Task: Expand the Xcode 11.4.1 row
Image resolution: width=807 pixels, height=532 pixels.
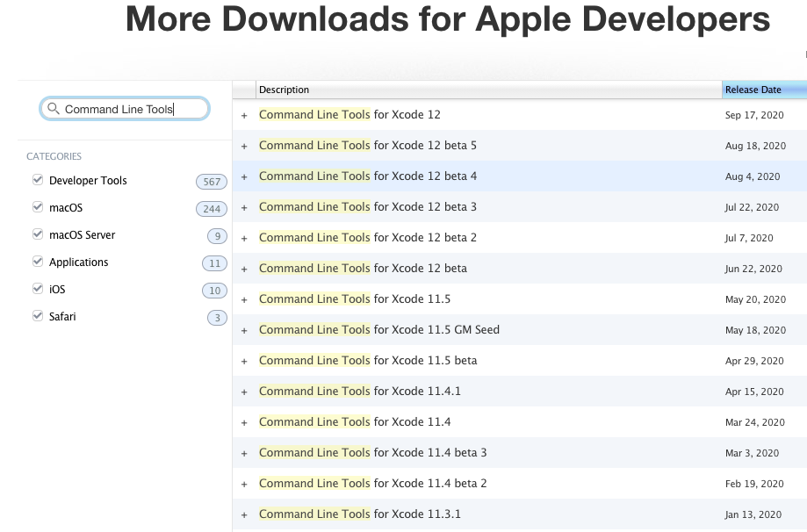Action: pos(244,392)
